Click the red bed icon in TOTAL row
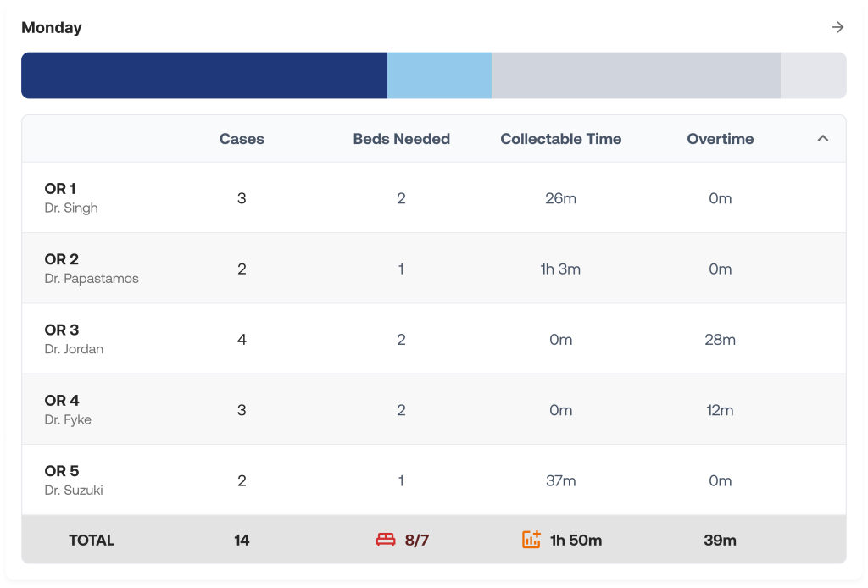868x588 pixels. (386, 540)
